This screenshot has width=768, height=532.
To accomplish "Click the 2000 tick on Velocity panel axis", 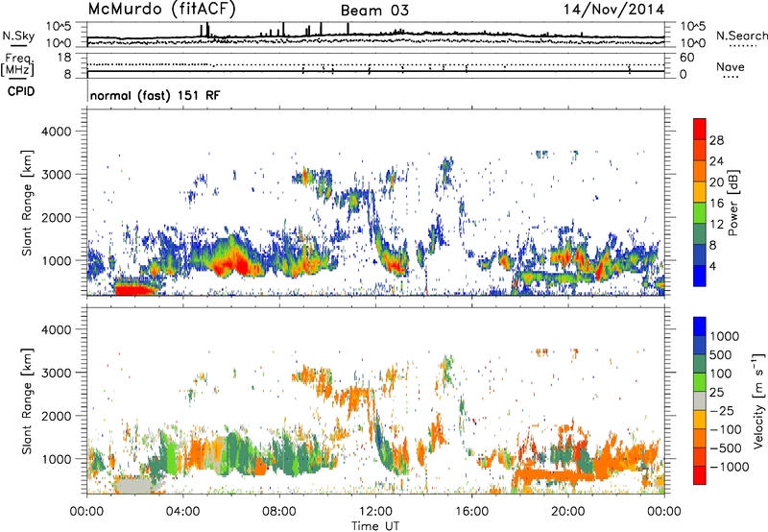I will 56,416.
